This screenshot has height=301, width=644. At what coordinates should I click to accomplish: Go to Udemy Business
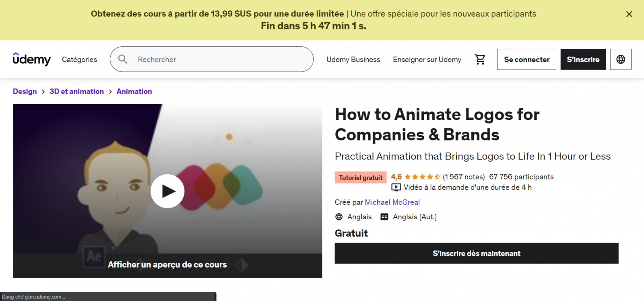[x=353, y=60]
